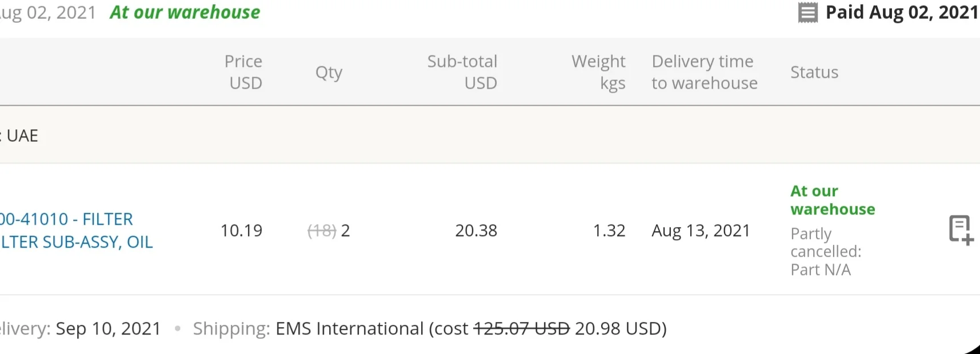This screenshot has height=354, width=980.
Task: Click the Sep 10, 2021 delivery date
Action: (x=109, y=328)
